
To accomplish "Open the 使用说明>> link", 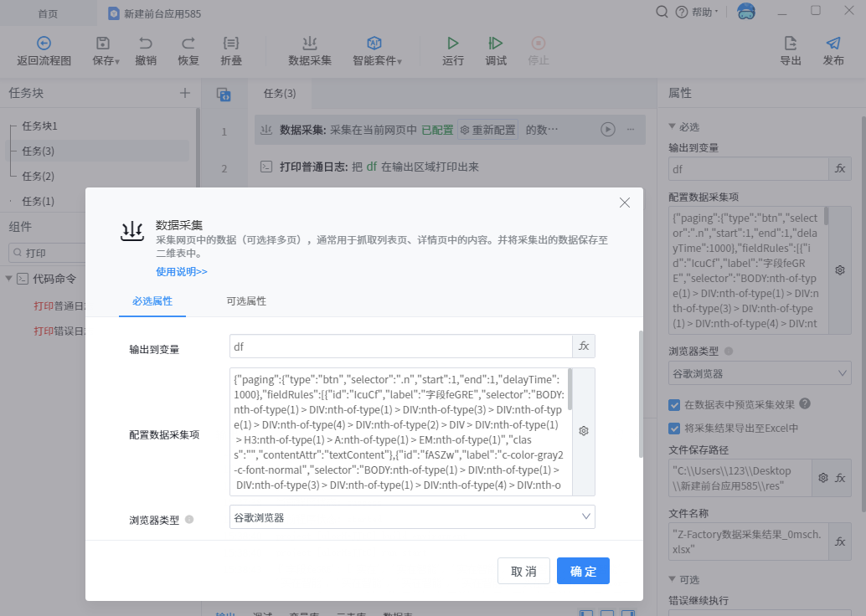I will [182, 272].
